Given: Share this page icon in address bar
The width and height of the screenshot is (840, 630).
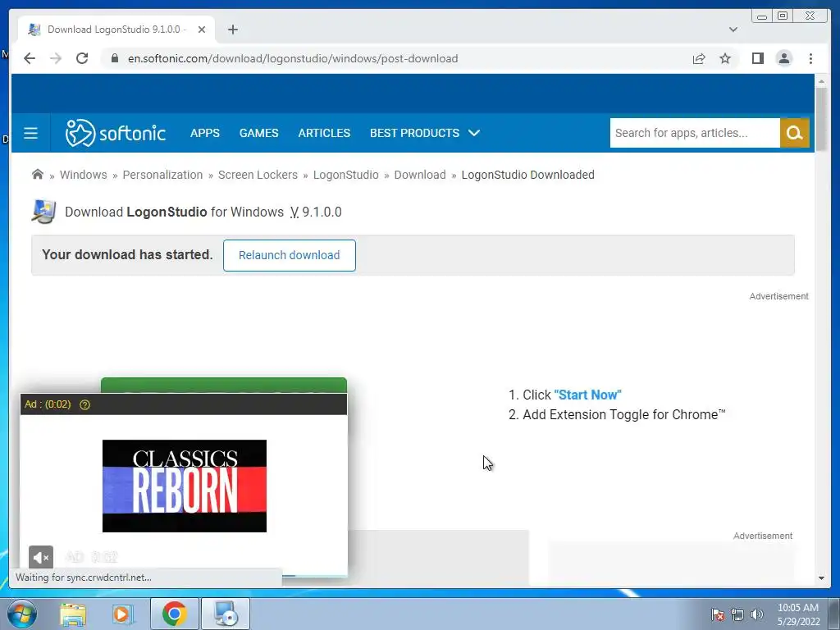Looking at the screenshot, I should (x=699, y=58).
